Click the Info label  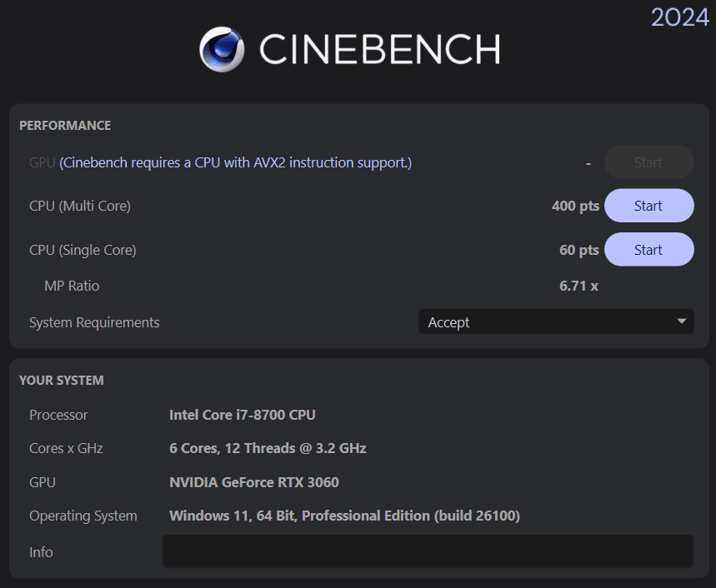tap(41, 552)
